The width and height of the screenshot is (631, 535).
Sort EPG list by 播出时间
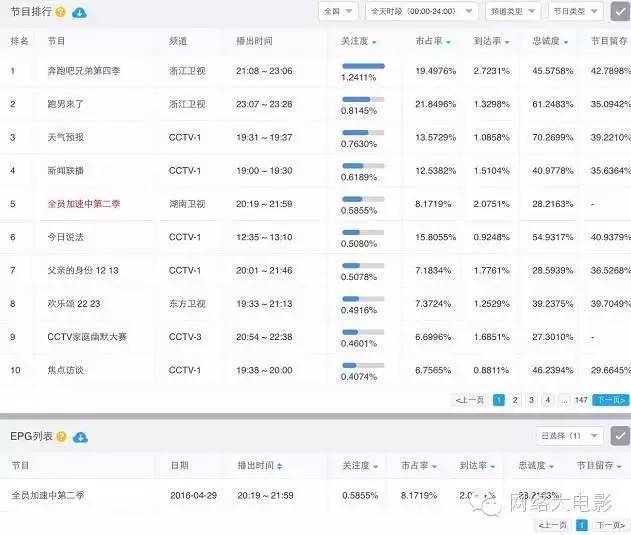pyautogui.click(x=260, y=466)
